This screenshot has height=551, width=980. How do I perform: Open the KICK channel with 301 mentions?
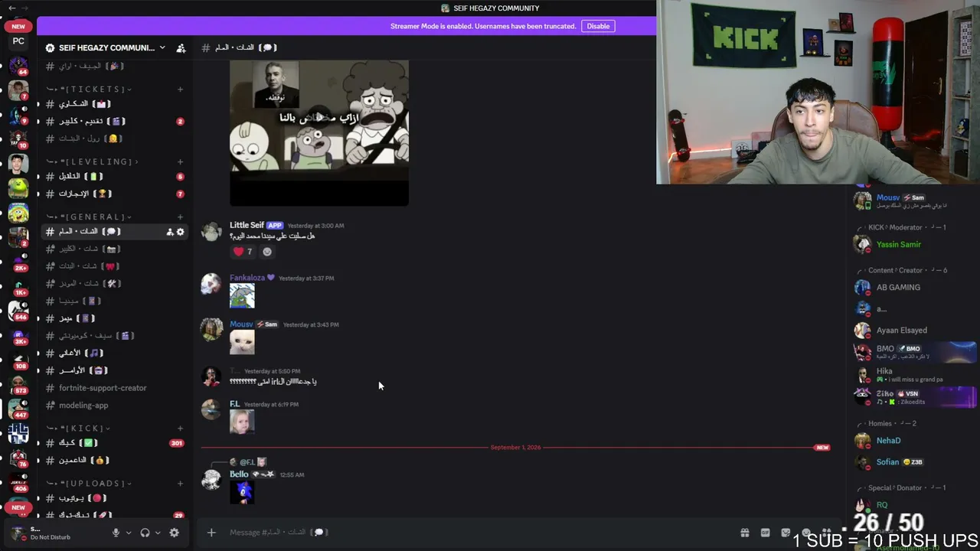[x=115, y=443]
